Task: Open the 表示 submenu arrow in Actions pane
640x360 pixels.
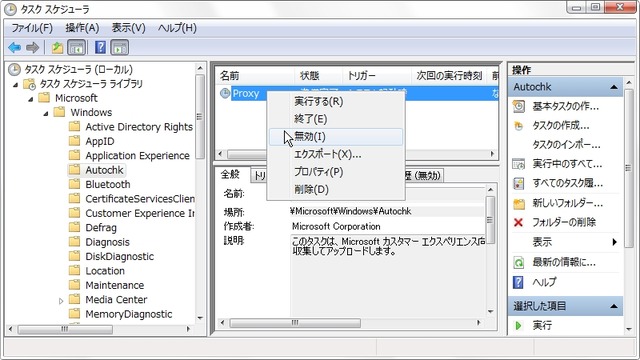Action: pyautogui.click(x=614, y=242)
